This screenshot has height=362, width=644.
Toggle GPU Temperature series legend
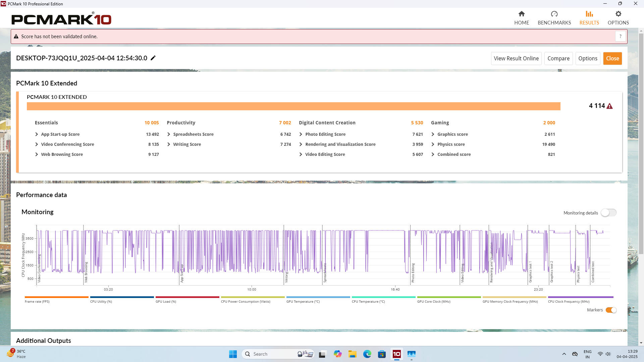pyautogui.click(x=318, y=299)
